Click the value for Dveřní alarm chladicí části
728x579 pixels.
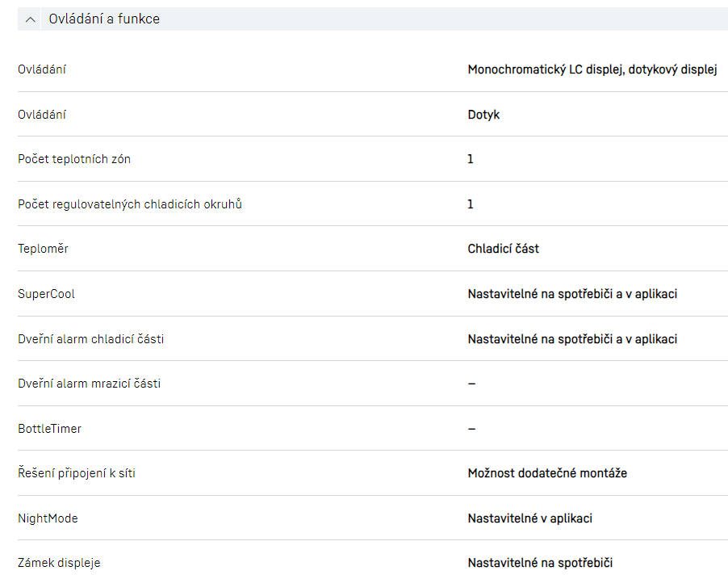572,339
